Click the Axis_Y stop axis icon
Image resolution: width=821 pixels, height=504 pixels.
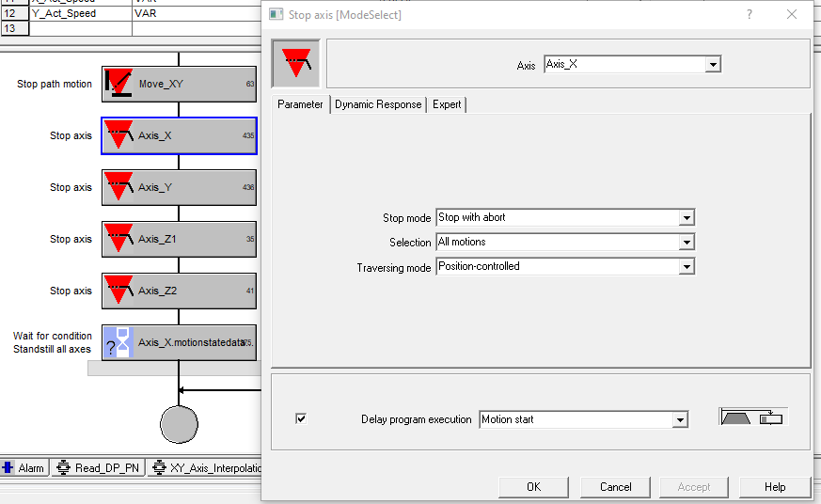point(118,187)
